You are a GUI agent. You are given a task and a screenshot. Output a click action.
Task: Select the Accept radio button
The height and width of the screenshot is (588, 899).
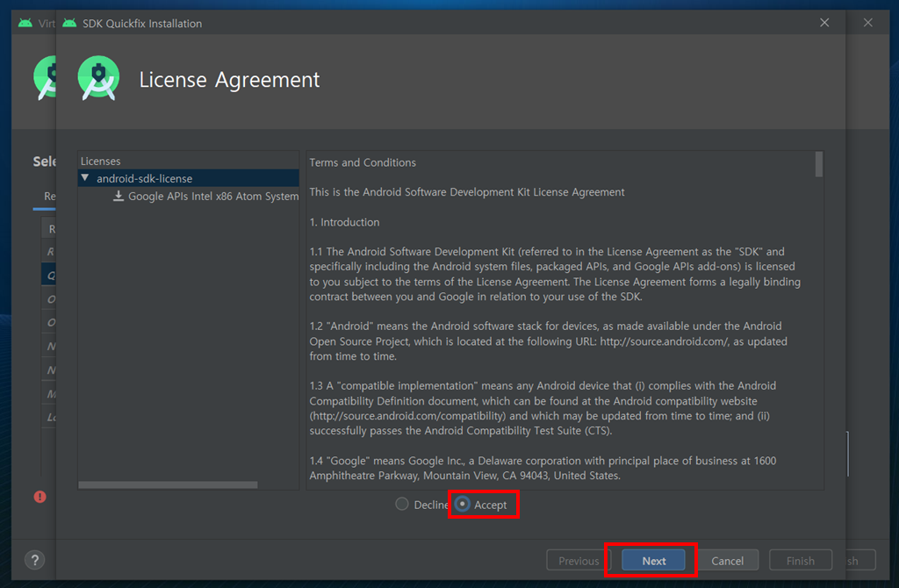[462, 505]
